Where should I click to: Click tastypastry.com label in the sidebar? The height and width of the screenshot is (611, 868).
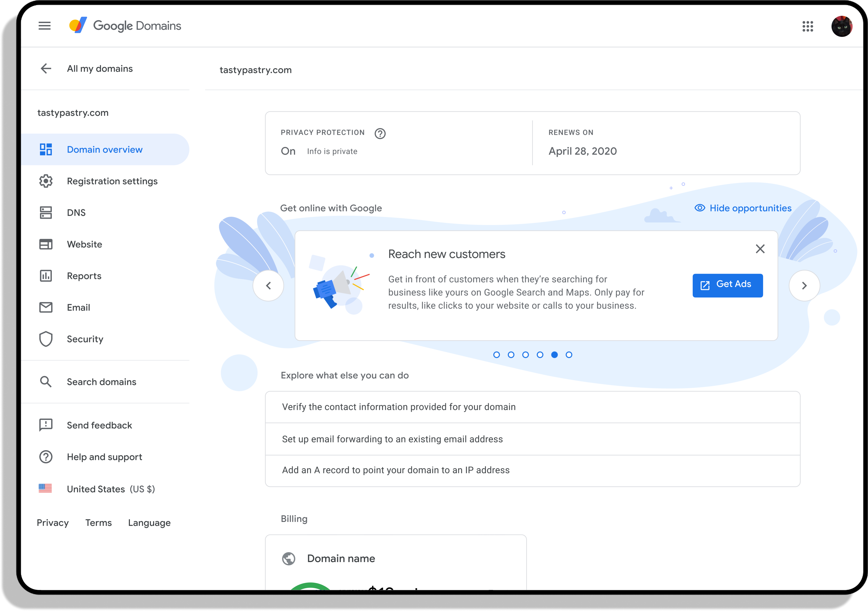click(x=73, y=113)
